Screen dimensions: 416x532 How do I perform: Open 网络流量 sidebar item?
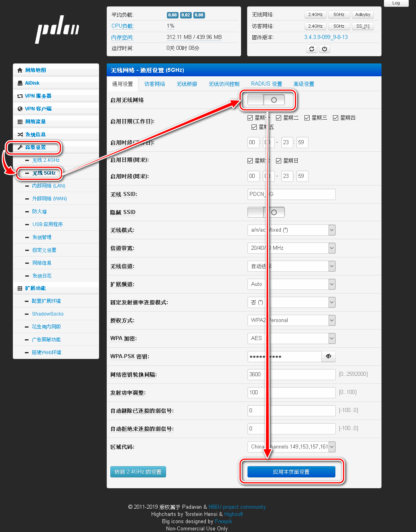[x=56, y=121]
